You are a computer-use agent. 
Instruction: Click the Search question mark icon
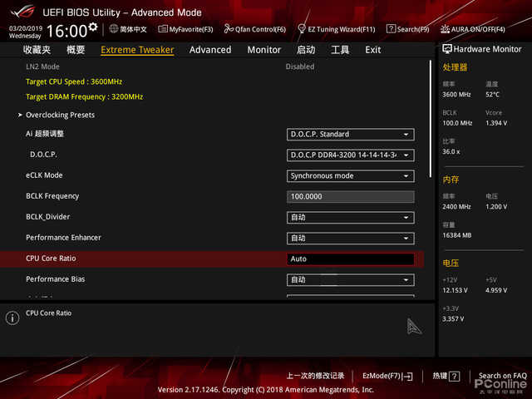(391, 29)
